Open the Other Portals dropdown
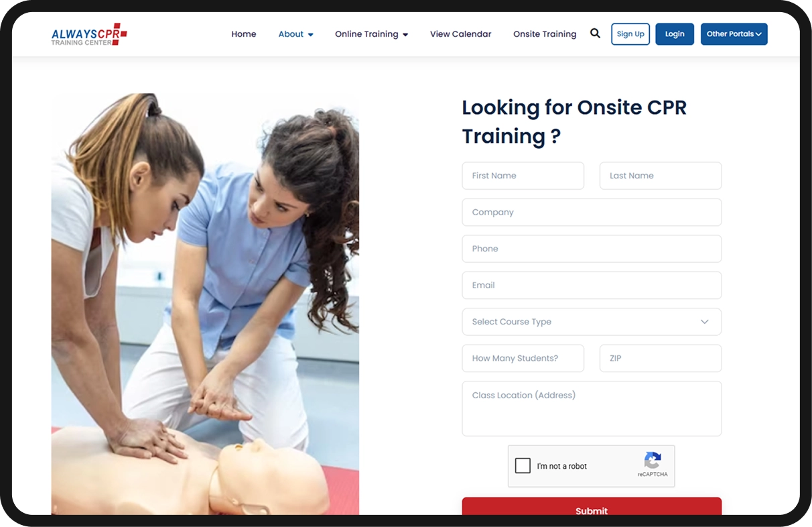 tap(734, 34)
